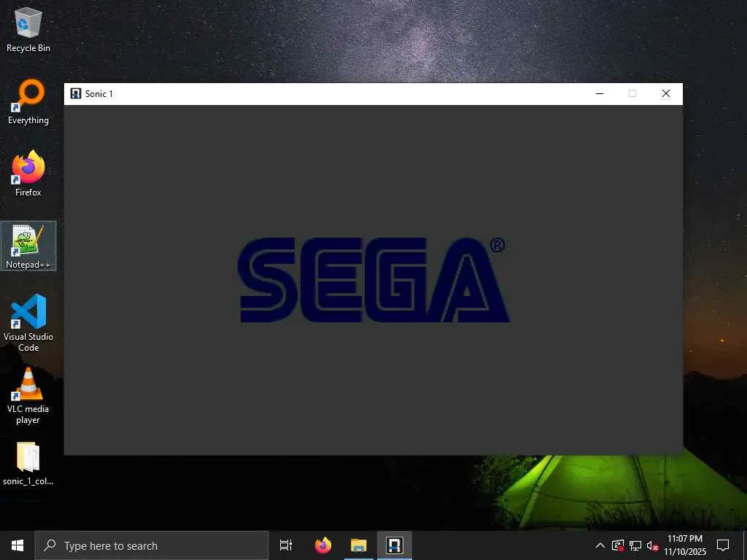Open Task View on the taskbar
The height and width of the screenshot is (560, 747).
[x=286, y=545]
